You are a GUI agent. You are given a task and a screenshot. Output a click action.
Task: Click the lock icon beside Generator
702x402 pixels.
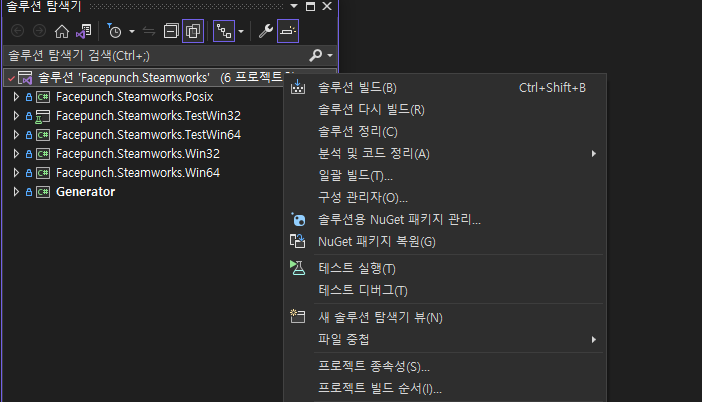(29, 192)
